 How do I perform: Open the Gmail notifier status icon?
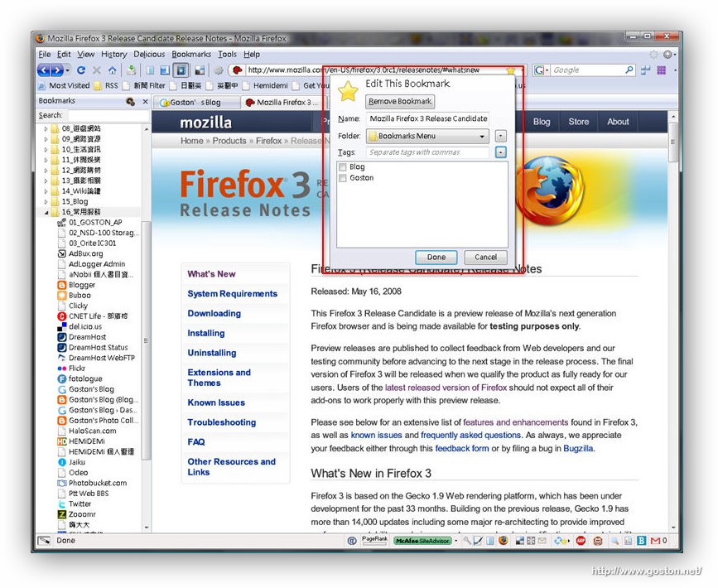click(655, 541)
